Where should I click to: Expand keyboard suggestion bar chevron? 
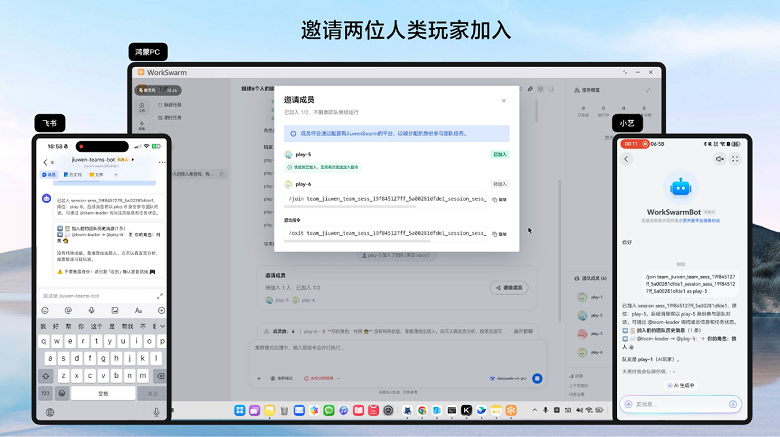(x=162, y=327)
